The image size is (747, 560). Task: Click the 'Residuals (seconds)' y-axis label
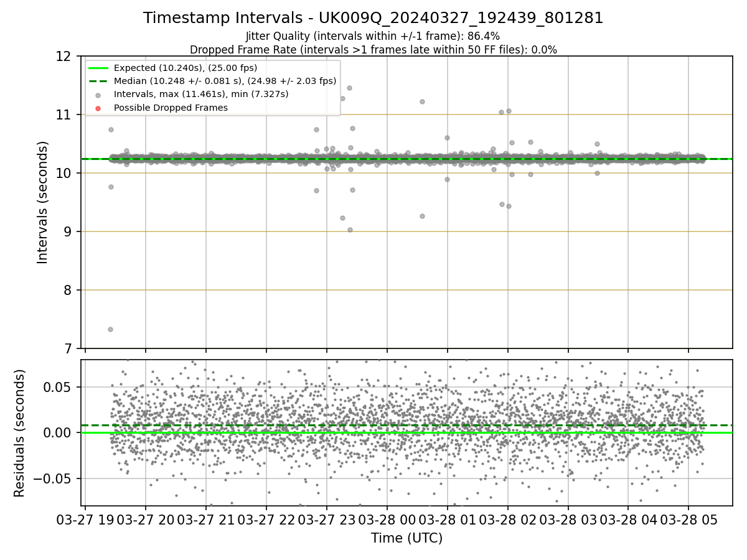pyautogui.click(x=20, y=433)
